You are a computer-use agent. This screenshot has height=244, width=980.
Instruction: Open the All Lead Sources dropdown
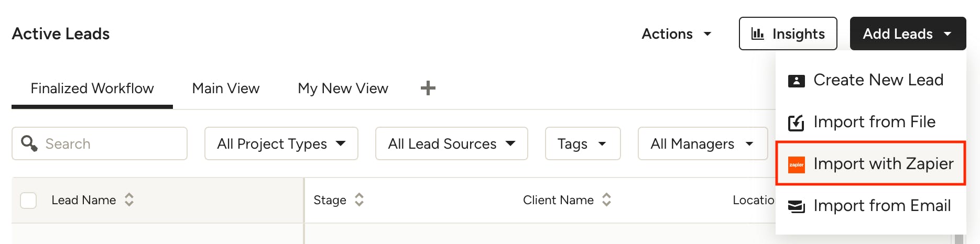pos(452,143)
